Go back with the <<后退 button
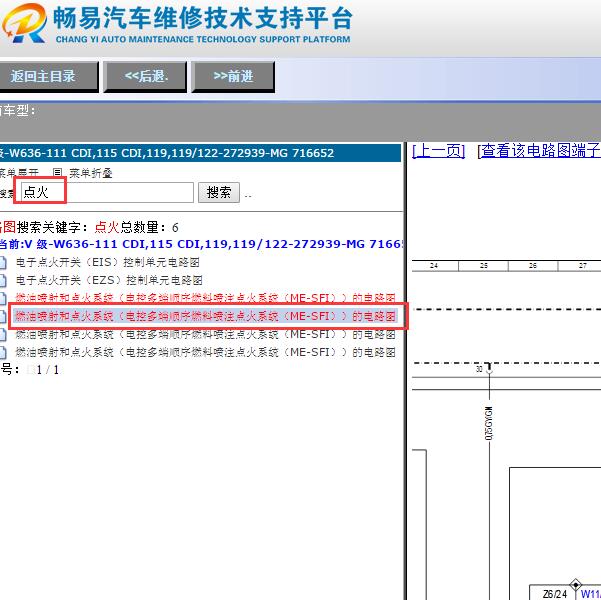The image size is (601, 600). pos(145,77)
